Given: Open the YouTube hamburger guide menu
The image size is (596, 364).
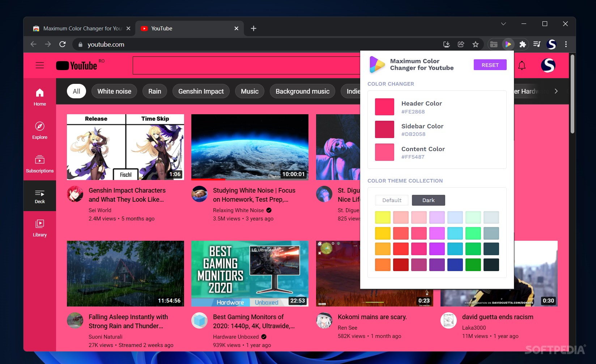Looking at the screenshot, I should (40, 65).
